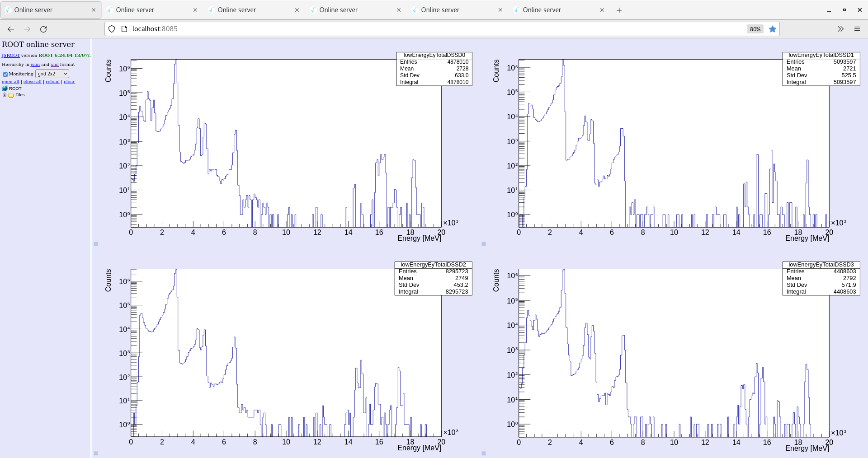Click the lowEnergyEyTotalDSSD0 stats box
The width and height of the screenshot is (868, 458).
pos(434,69)
